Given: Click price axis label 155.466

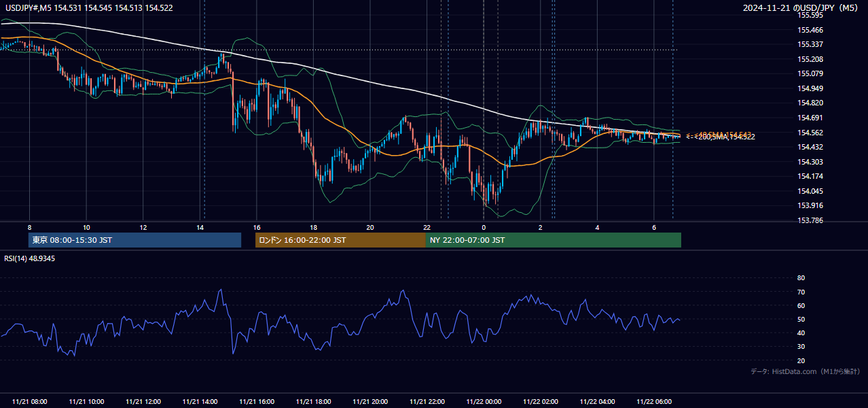Looking at the screenshot, I should 810,30.
